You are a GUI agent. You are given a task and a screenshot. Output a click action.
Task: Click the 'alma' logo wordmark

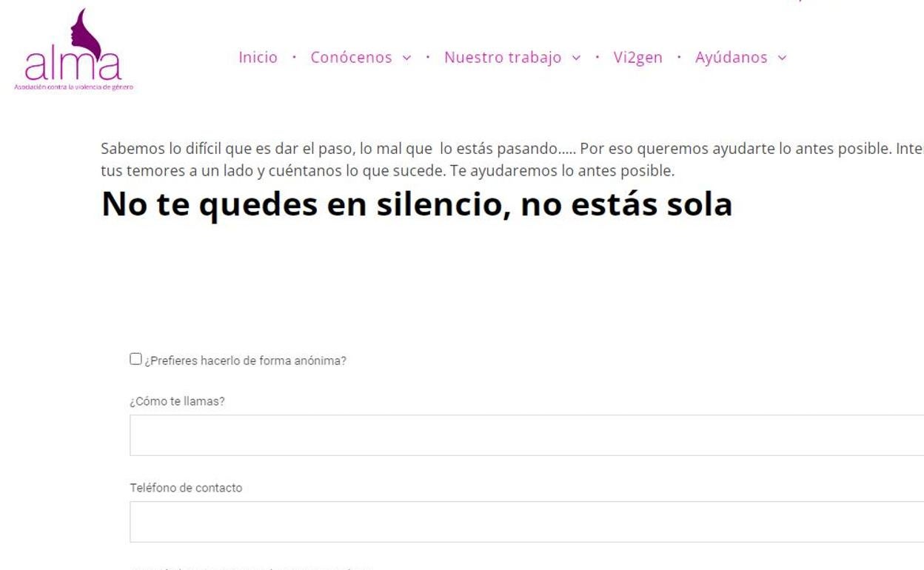click(x=72, y=65)
